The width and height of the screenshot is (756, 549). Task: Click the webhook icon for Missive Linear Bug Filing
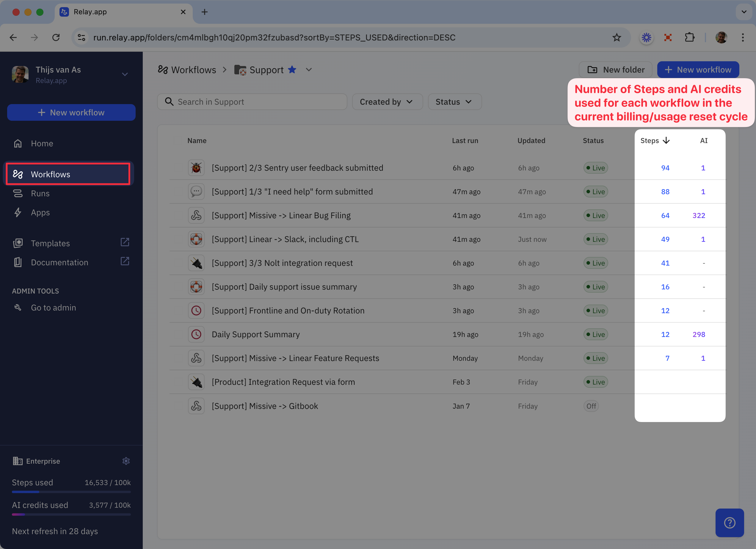[x=196, y=215]
